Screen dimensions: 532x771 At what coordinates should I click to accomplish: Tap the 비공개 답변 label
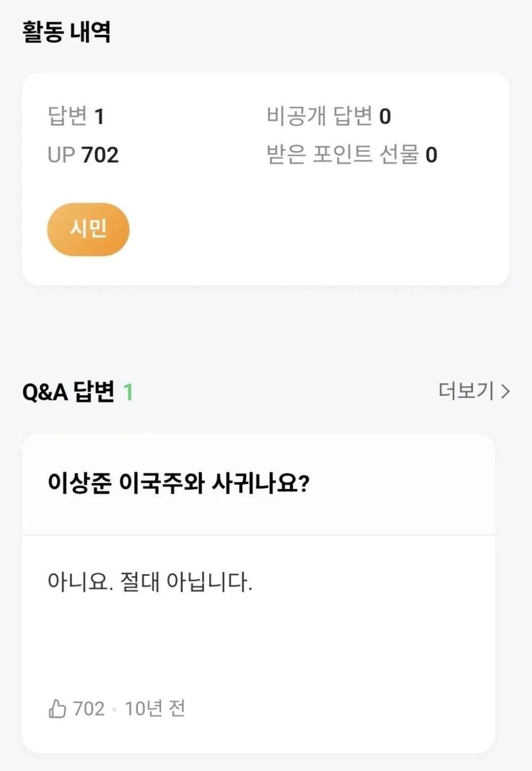319,116
